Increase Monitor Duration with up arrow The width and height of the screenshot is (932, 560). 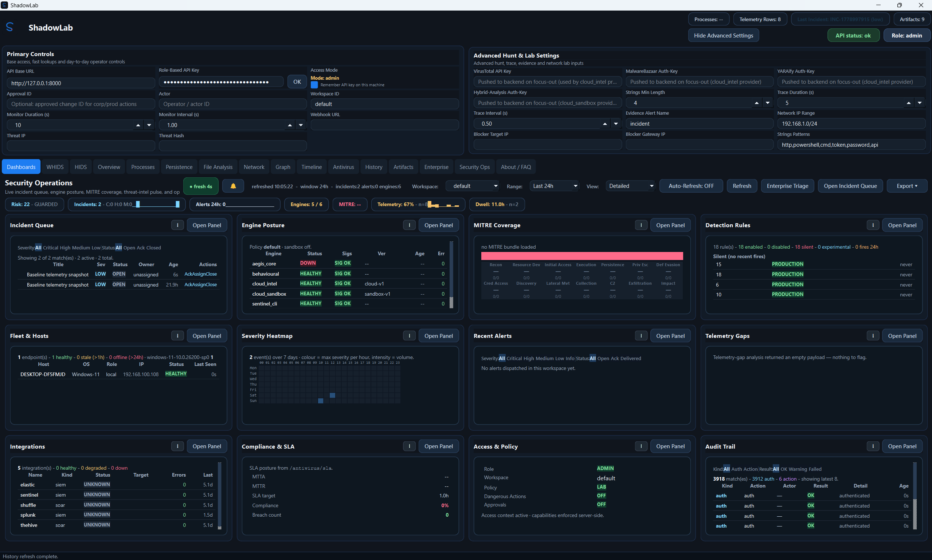pyautogui.click(x=138, y=125)
